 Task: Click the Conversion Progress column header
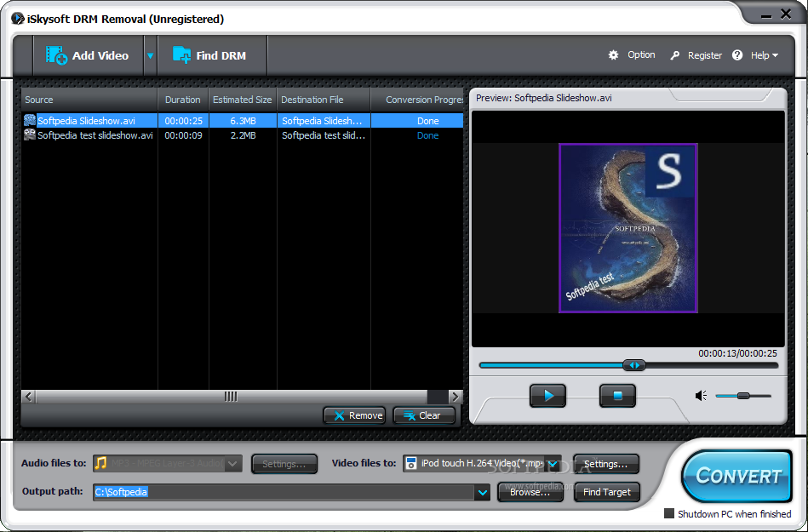click(417, 100)
